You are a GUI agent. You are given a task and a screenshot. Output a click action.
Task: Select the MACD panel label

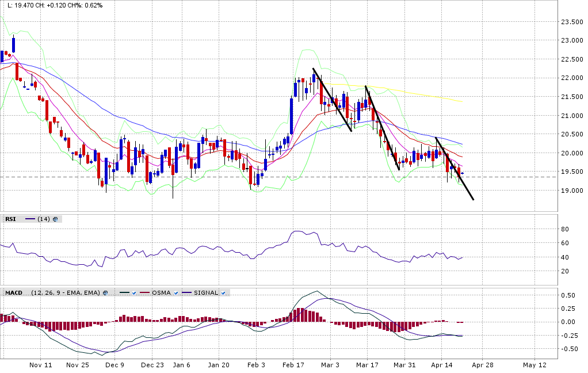(x=14, y=293)
